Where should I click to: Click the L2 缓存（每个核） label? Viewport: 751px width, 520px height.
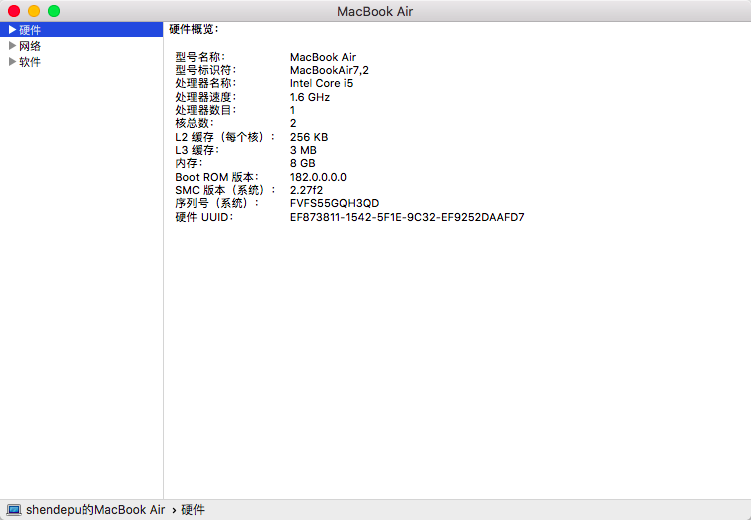click(225, 137)
